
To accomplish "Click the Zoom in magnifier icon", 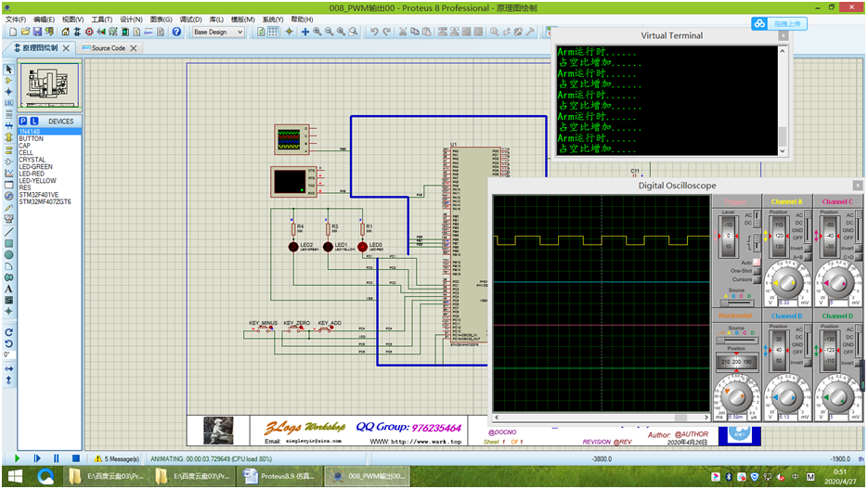I will pyautogui.click(x=317, y=32).
